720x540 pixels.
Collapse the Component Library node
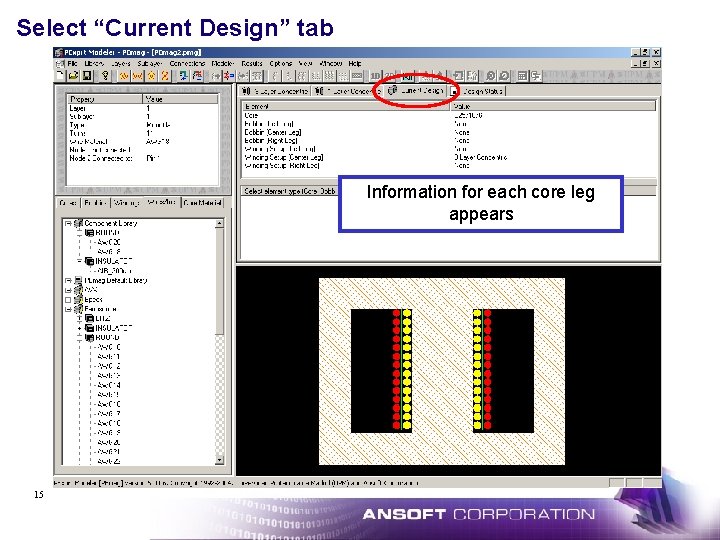(x=68, y=223)
